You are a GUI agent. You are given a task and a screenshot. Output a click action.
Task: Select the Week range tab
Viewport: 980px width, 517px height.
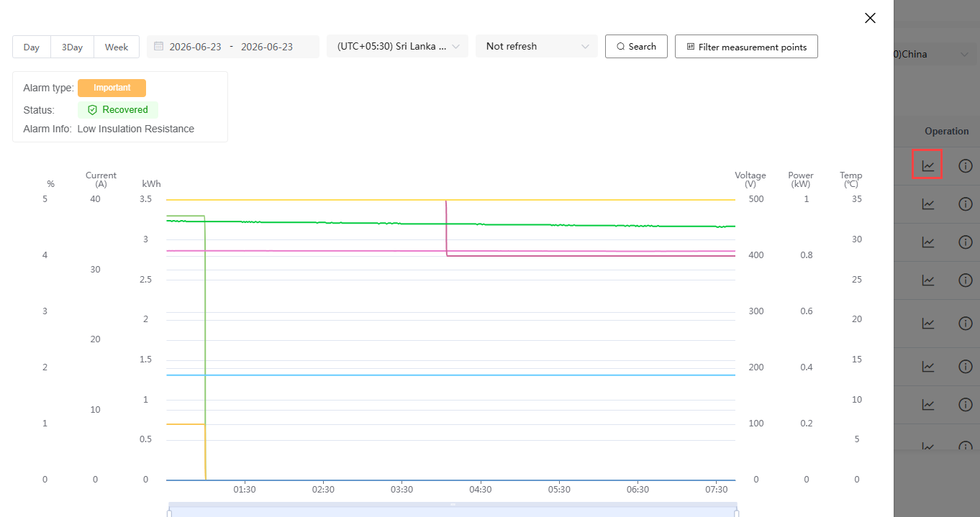117,47
